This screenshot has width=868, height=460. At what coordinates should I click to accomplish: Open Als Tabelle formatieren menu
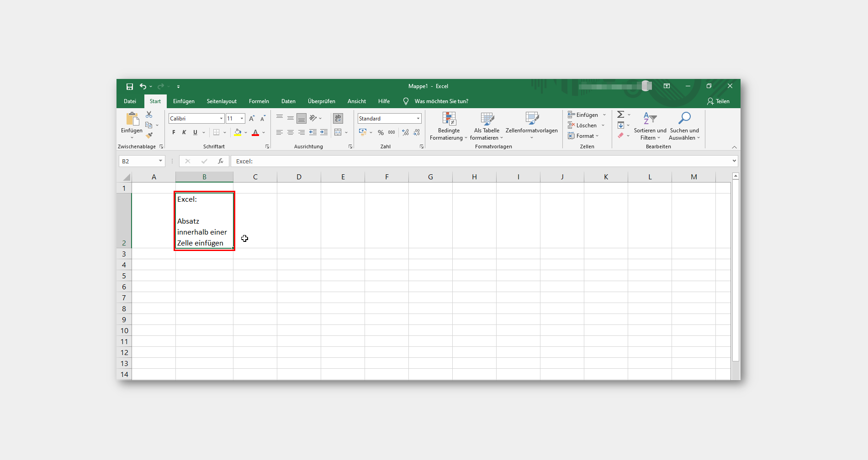(x=487, y=126)
